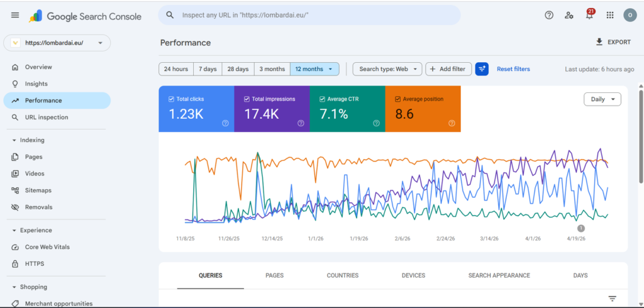Image resolution: width=644 pixels, height=308 pixels.
Task: Uncheck the Average position checkbox
Action: pos(397,99)
